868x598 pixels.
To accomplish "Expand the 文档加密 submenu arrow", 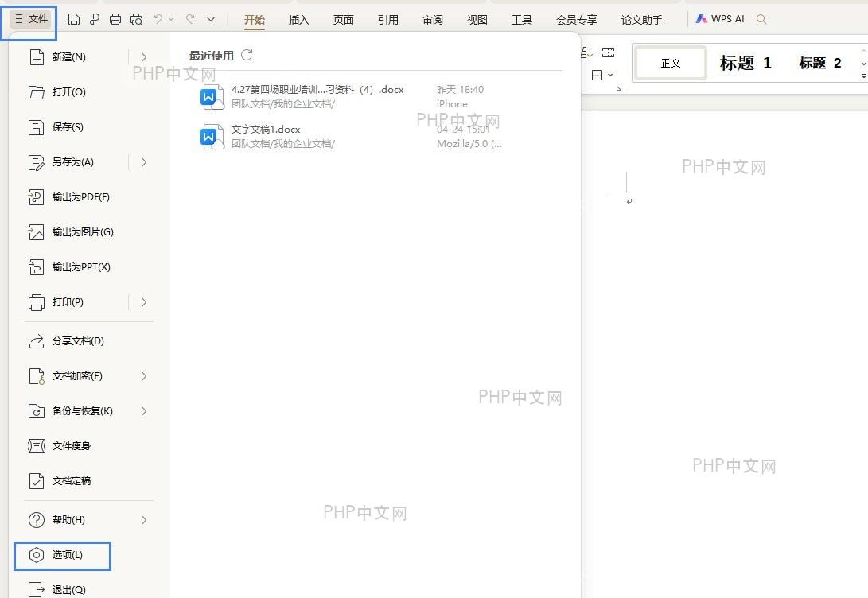I will 144,376.
